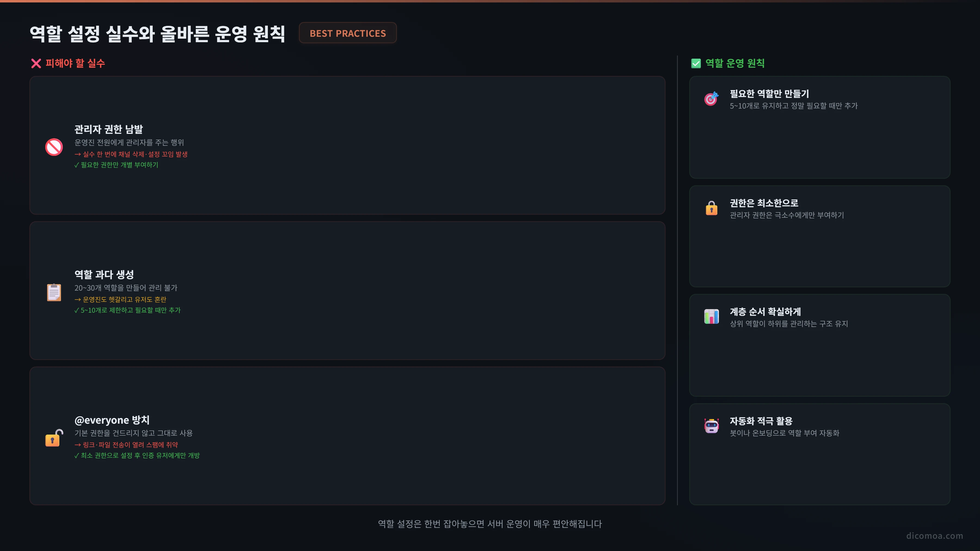Click the red prohibited sign icon

(x=54, y=147)
